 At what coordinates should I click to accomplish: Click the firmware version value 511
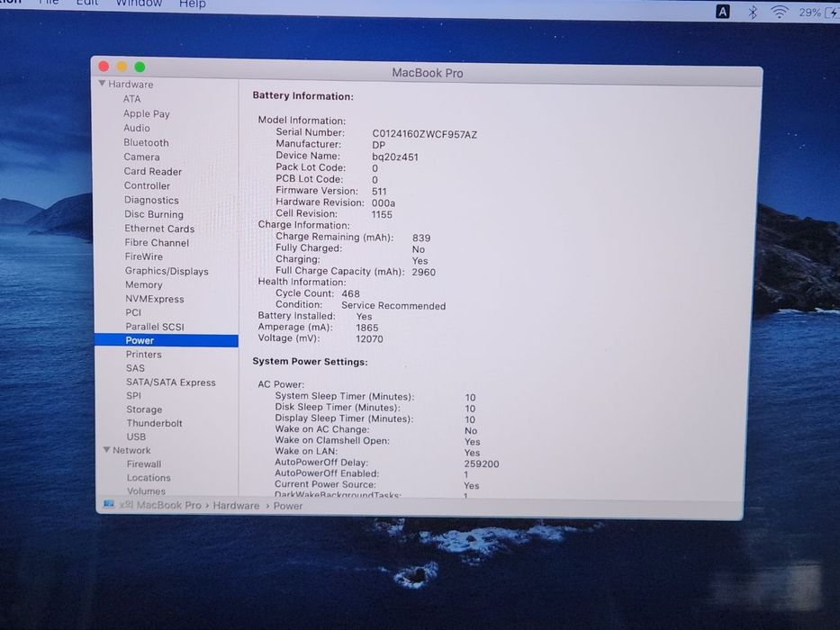click(x=379, y=191)
